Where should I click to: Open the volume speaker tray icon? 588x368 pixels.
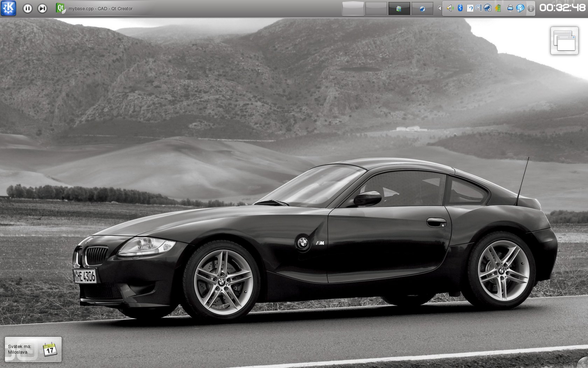[450, 8]
